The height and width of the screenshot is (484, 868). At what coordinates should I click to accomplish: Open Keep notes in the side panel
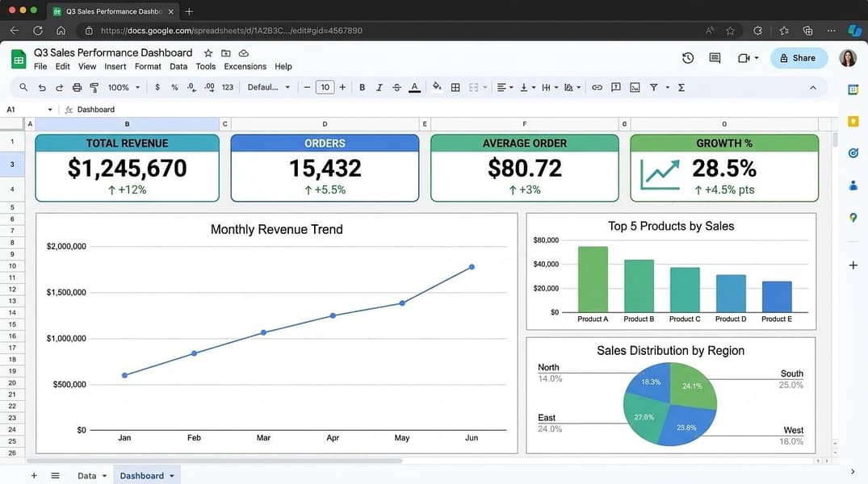point(853,121)
